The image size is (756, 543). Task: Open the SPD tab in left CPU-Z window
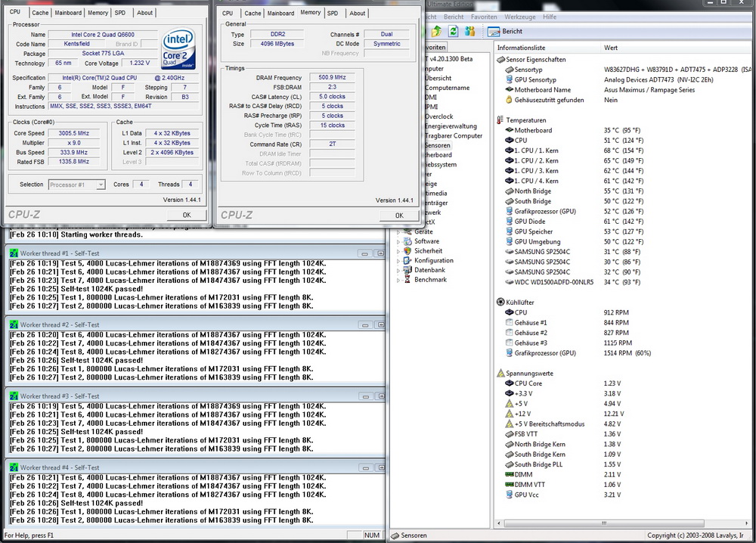click(x=120, y=13)
